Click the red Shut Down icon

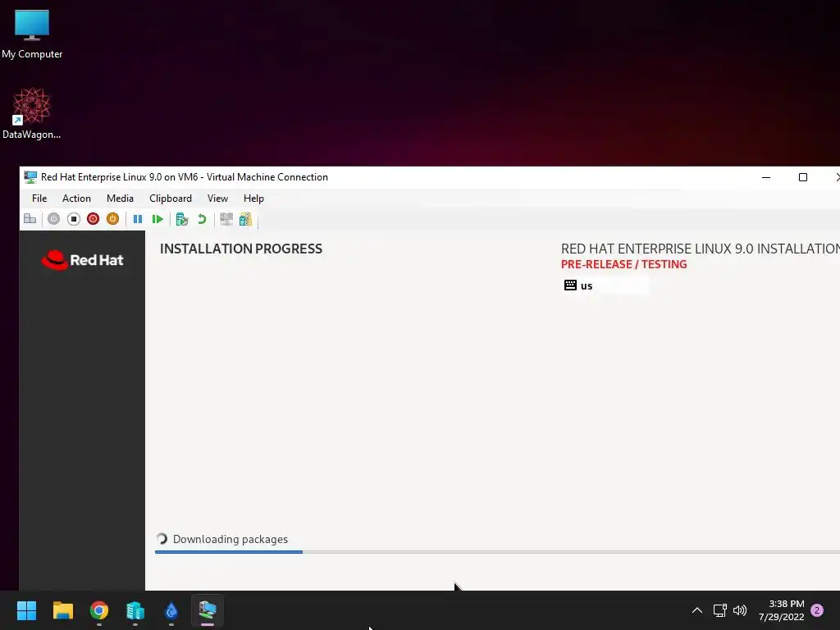click(x=94, y=218)
